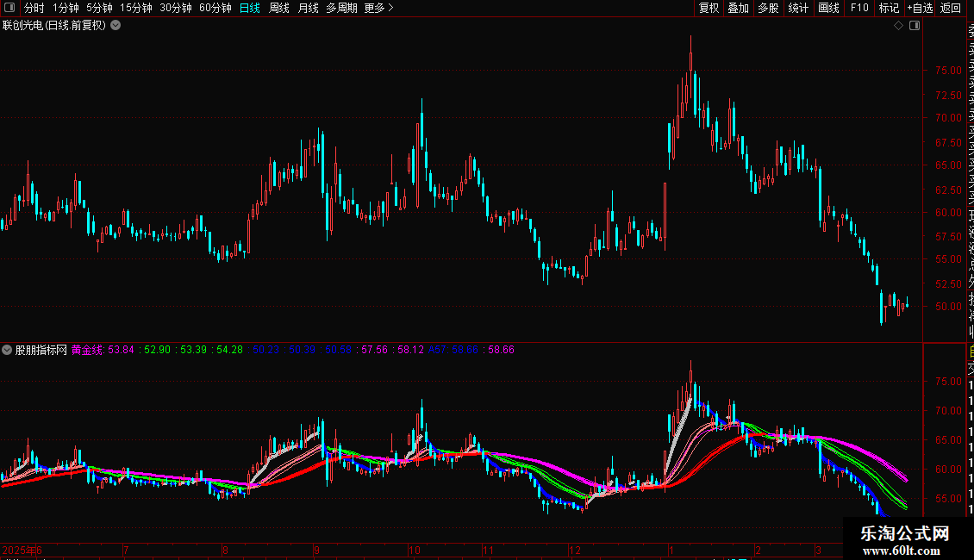Click the 叠加 overlay button
Viewport: 974px width, 560px height.
coord(739,8)
